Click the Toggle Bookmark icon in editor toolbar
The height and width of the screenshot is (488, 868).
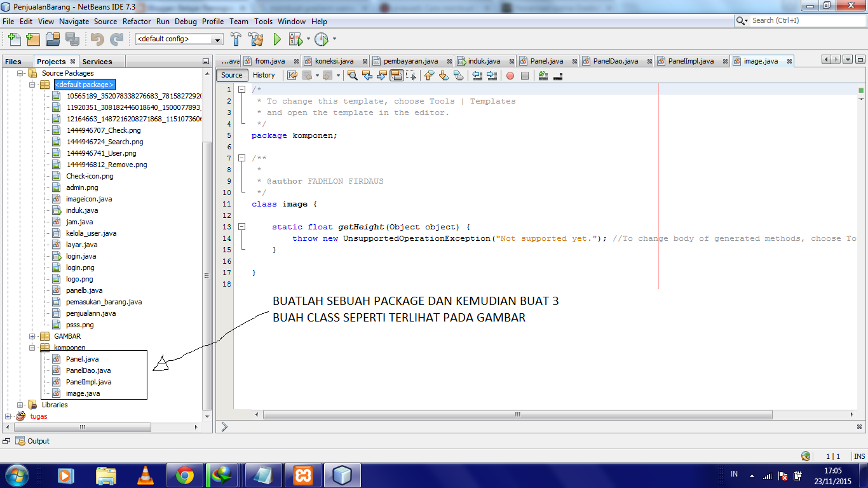(x=459, y=75)
